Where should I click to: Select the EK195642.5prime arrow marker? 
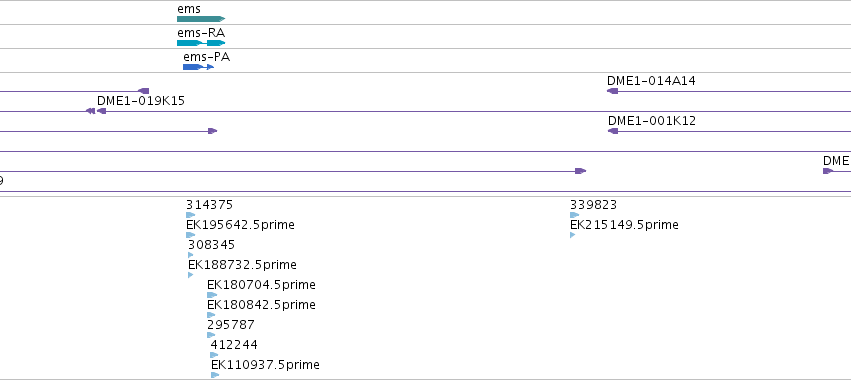[x=190, y=235]
